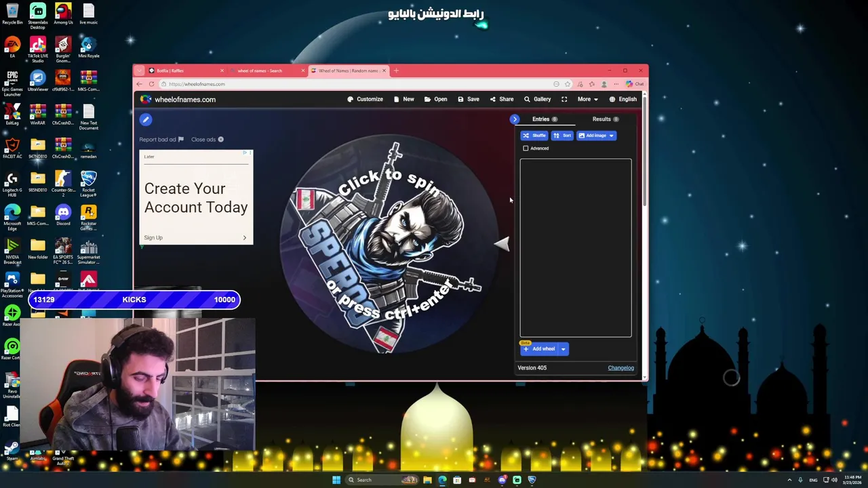868x488 pixels.
Task: Click Open in the top bar
Action: point(435,100)
